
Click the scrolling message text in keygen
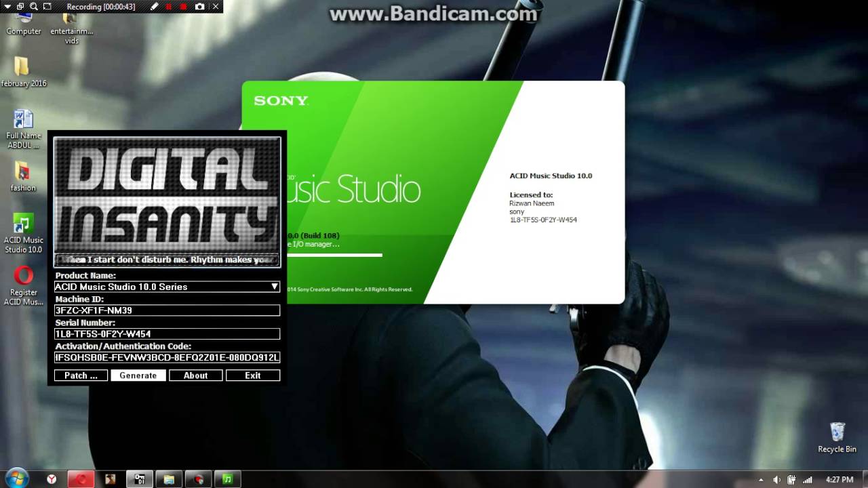coord(167,260)
